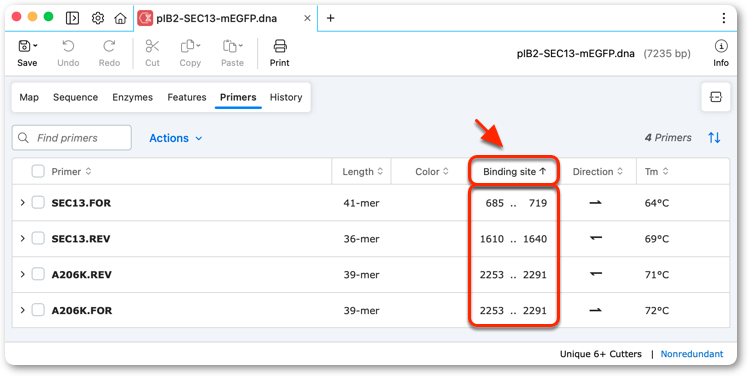The image size is (748, 376).
Task: Open a new tab with plus
Action: pos(331,18)
